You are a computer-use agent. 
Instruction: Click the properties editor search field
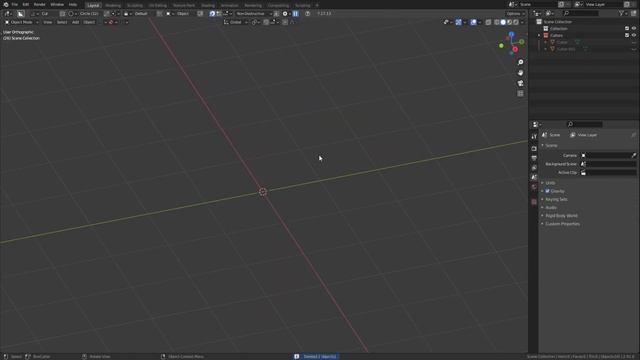(x=585, y=124)
